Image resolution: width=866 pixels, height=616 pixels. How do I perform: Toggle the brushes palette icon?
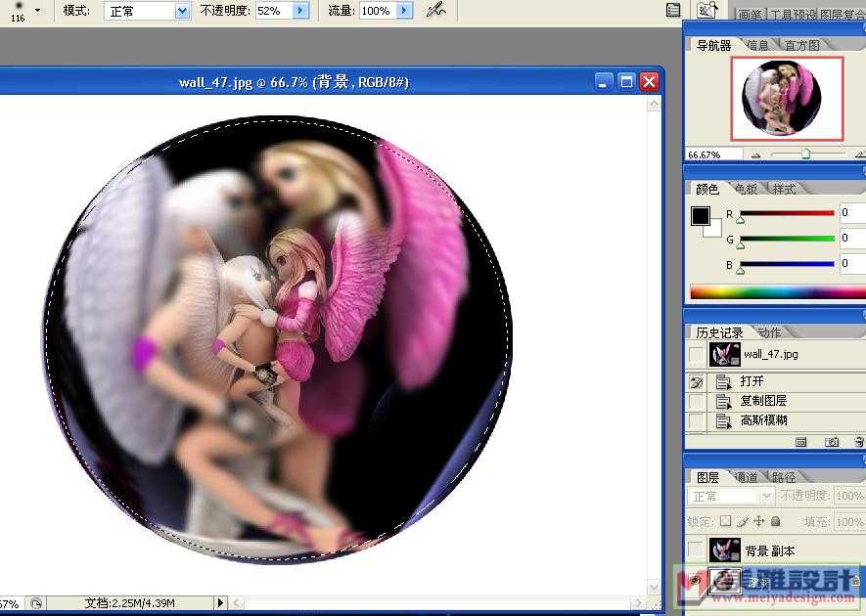click(x=673, y=10)
